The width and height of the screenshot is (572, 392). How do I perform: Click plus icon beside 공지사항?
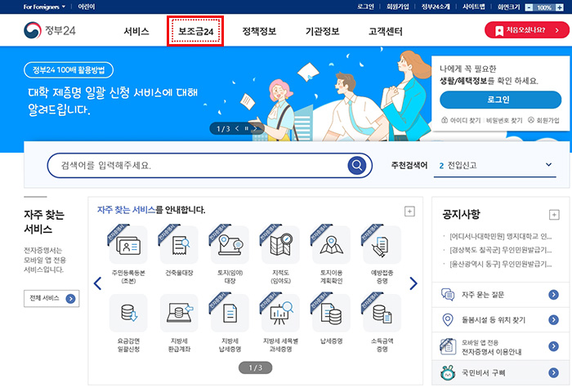click(554, 215)
